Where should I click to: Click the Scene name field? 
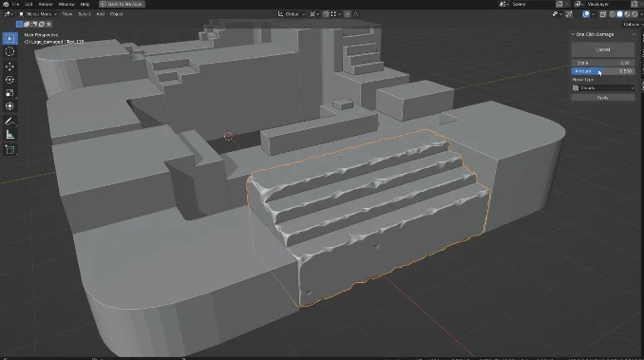(532, 4)
